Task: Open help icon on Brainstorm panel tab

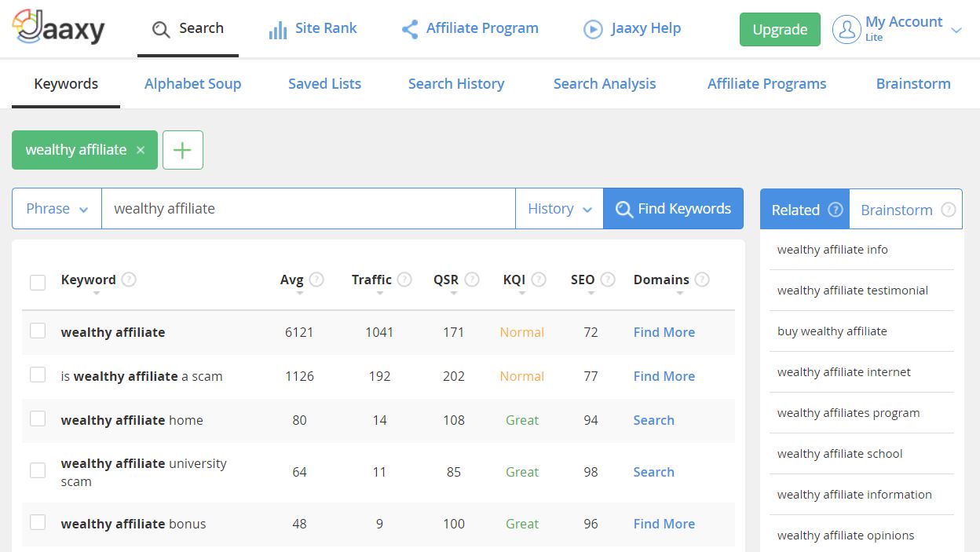Action: (949, 210)
